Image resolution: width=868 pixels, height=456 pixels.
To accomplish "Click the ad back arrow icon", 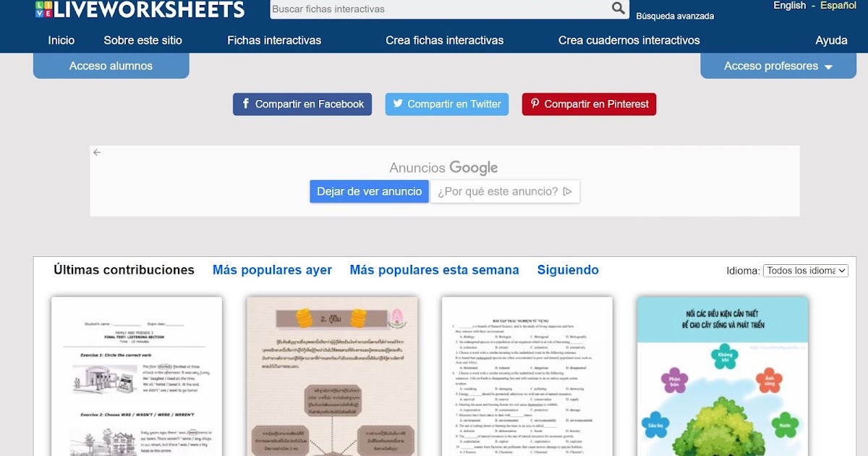I will (x=97, y=153).
